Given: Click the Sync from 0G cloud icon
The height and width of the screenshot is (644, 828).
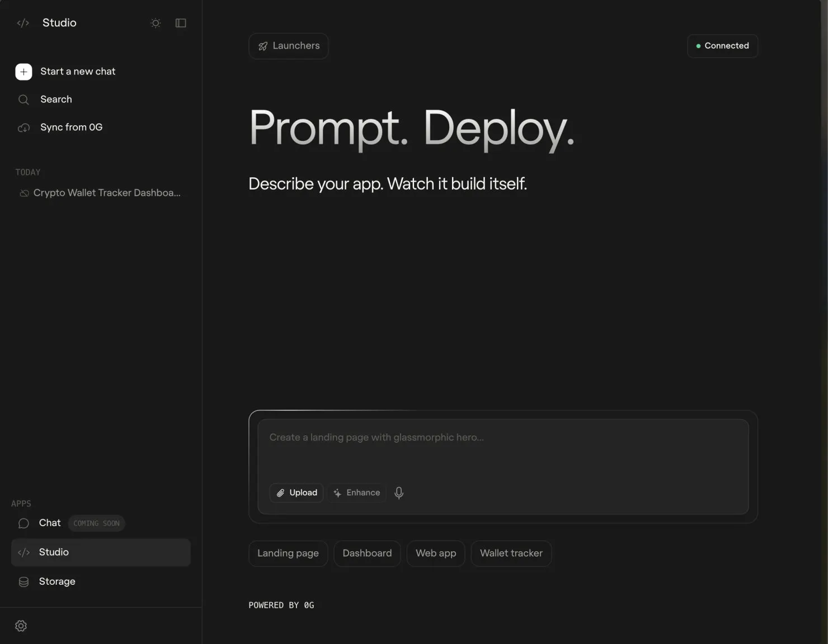Looking at the screenshot, I should click(x=23, y=128).
